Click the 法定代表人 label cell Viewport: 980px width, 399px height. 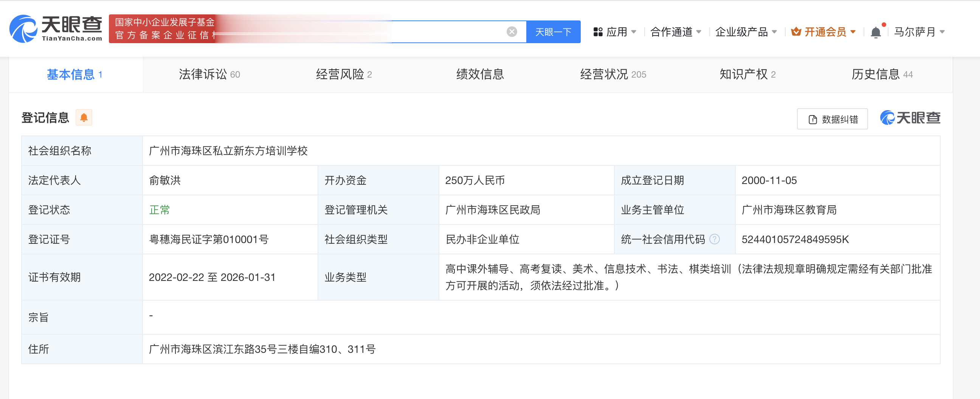(x=82, y=180)
